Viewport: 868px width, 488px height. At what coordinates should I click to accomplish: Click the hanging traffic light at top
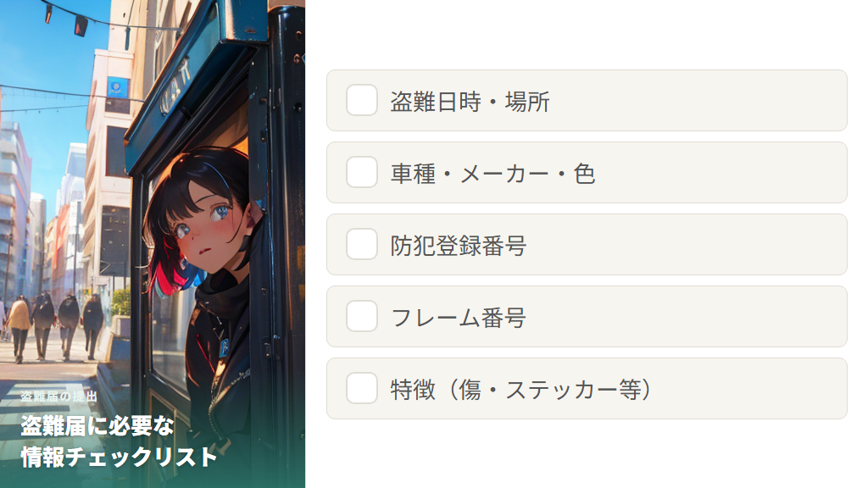click(x=81, y=25)
